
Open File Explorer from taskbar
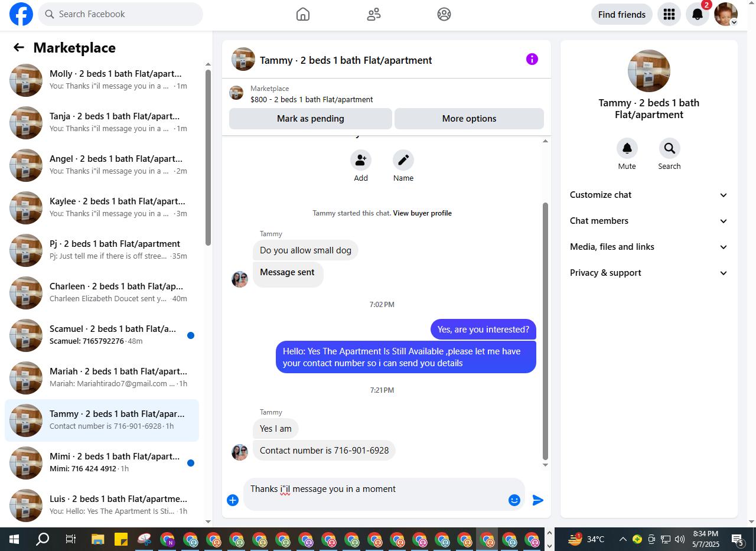coord(98,539)
